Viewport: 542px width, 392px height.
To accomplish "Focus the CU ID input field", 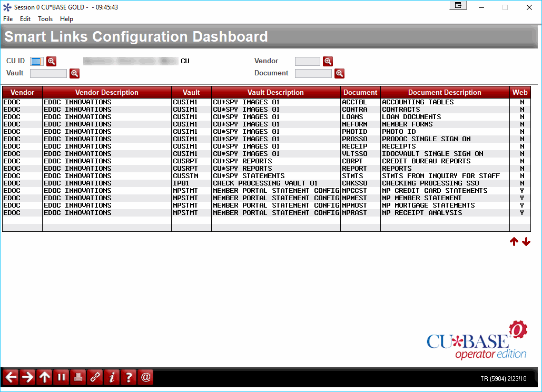I will coord(37,62).
